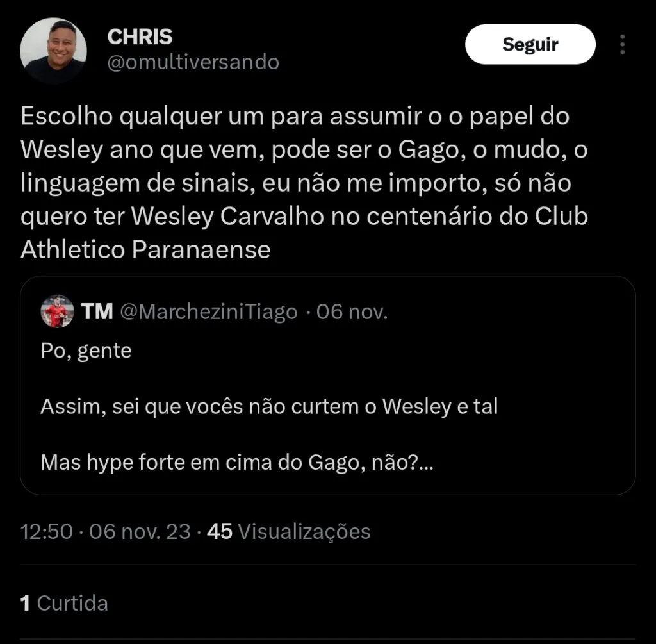Open the @omultiversando handle
Image resolution: width=656 pixels, height=644 pixels.
(193, 62)
